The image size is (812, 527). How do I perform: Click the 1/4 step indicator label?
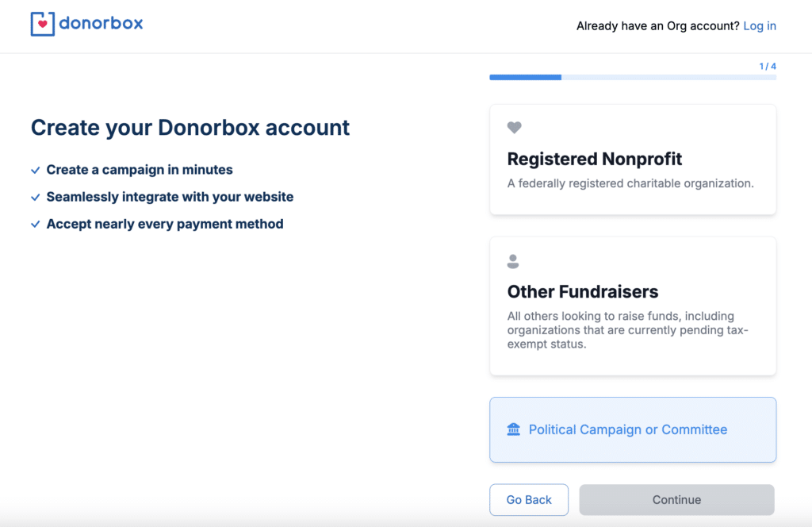767,66
